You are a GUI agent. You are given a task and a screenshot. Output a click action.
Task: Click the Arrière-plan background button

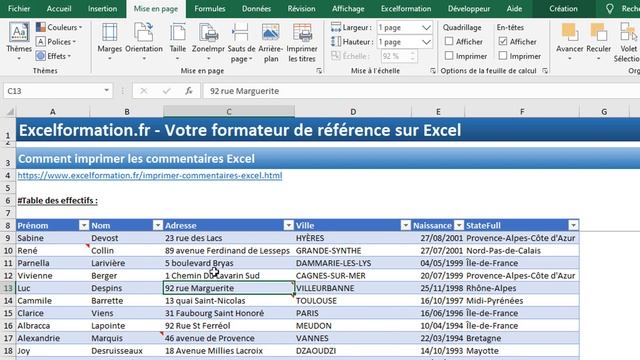pyautogui.click(x=271, y=43)
